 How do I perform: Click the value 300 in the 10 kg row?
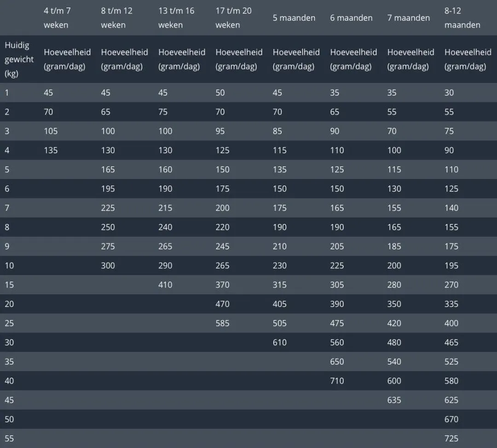pyautogui.click(x=108, y=265)
